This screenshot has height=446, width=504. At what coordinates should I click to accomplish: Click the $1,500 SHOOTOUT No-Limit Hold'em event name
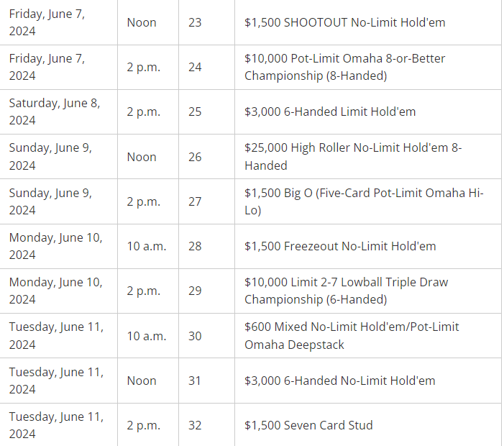344,22
